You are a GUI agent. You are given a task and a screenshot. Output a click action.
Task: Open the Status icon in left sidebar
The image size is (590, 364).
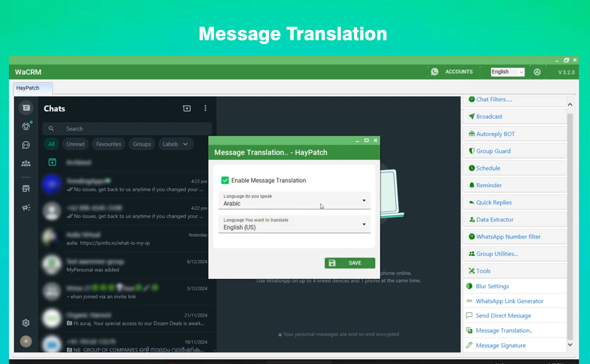click(x=26, y=126)
